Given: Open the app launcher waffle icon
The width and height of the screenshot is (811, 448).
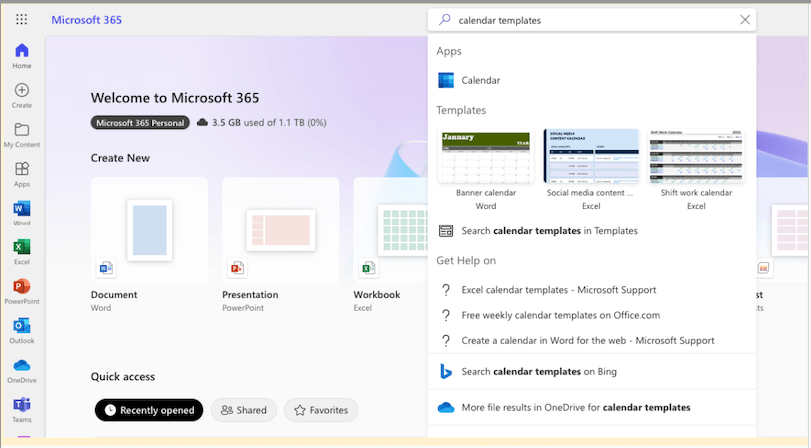Looking at the screenshot, I should pos(22,19).
